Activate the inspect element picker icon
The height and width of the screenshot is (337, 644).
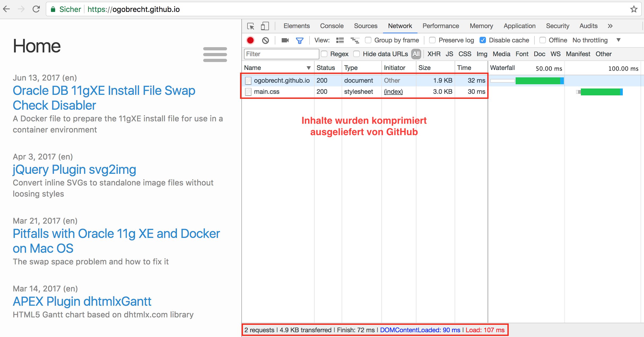click(x=251, y=26)
